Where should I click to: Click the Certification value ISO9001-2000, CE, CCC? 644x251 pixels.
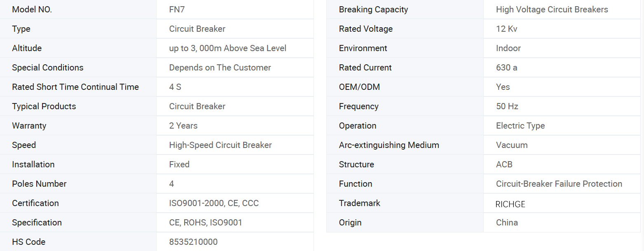214,203
